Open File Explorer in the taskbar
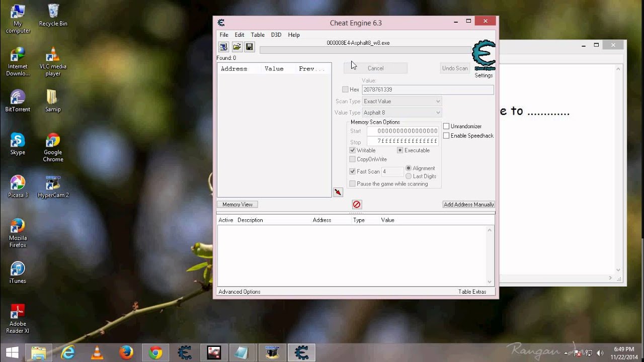Image resolution: width=644 pixels, height=362 pixels. pyautogui.click(x=39, y=352)
